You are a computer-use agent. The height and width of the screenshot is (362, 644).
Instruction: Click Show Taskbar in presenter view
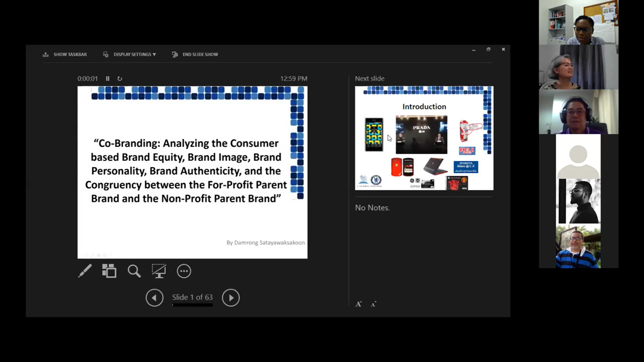pos(65,54)
